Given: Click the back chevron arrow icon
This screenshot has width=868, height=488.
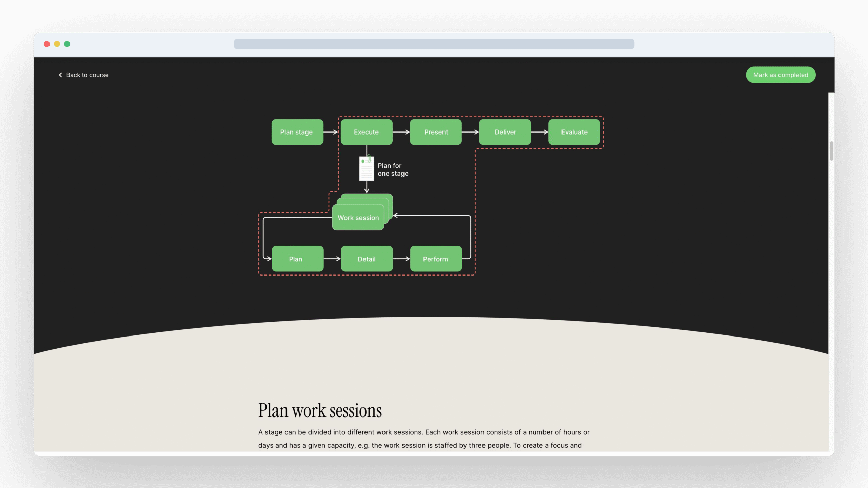Looking at the screenshot, I should [60, 75].
